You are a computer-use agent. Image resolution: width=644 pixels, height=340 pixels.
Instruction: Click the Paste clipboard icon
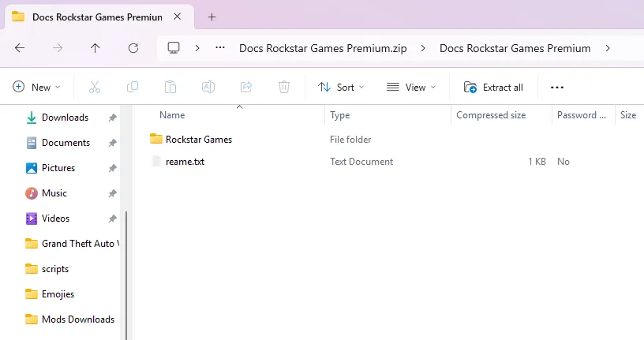pyautogui.click(x=170, y=87)
